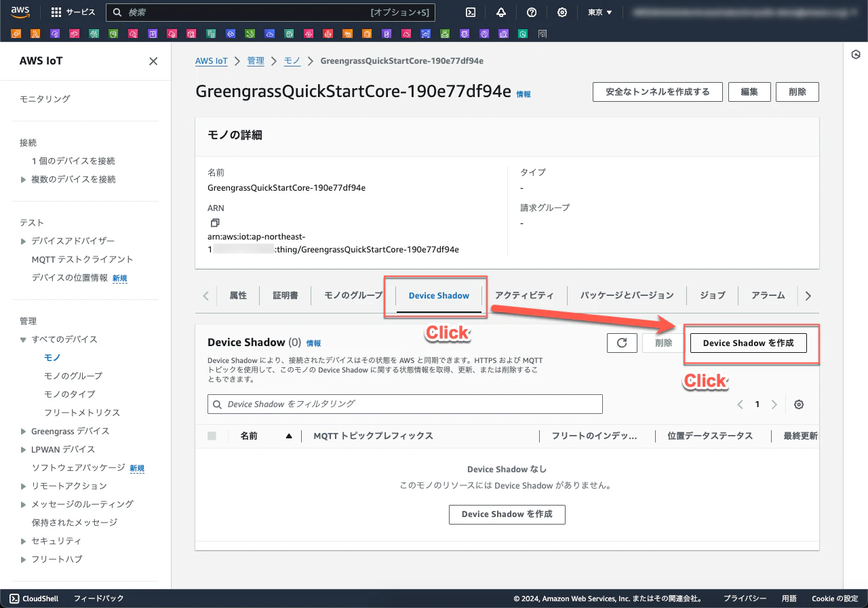
Task: Collapse the すべてのデバイス section
Action: 24,339
